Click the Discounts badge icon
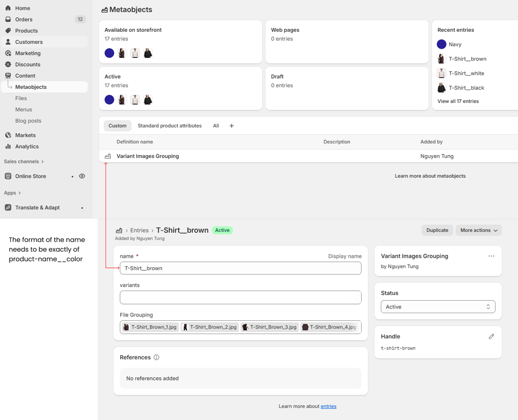Image resolution: width=518 pixels, height=420 pixels. (x=8, y=64)
